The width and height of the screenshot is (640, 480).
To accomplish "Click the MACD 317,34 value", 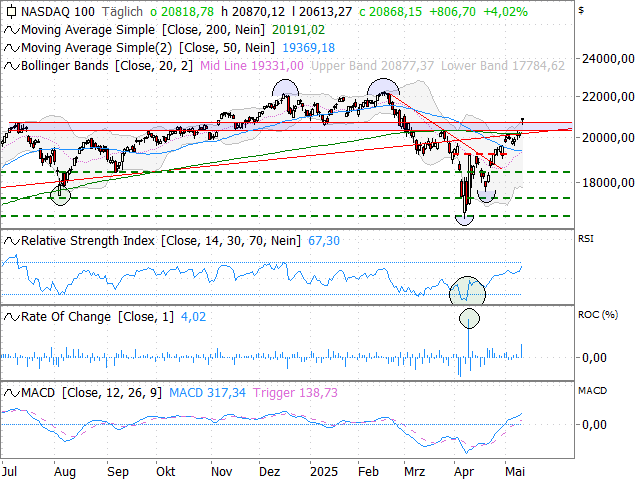I will [207, 393].
